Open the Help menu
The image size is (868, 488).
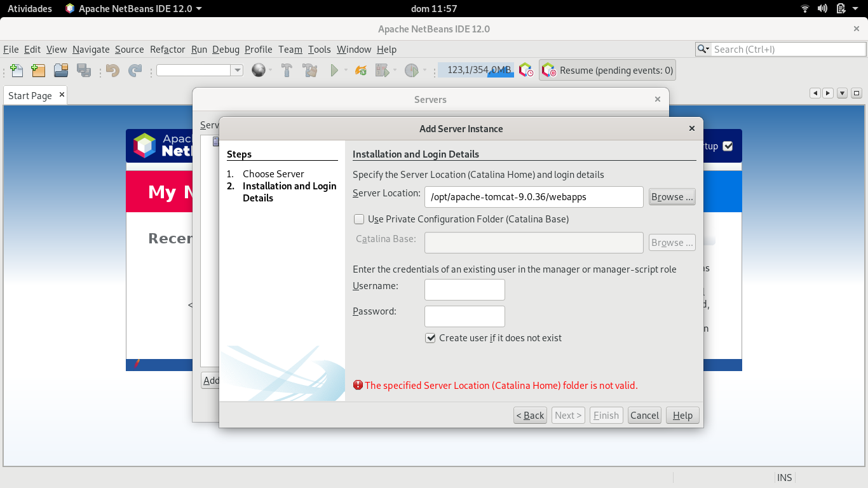386,50
